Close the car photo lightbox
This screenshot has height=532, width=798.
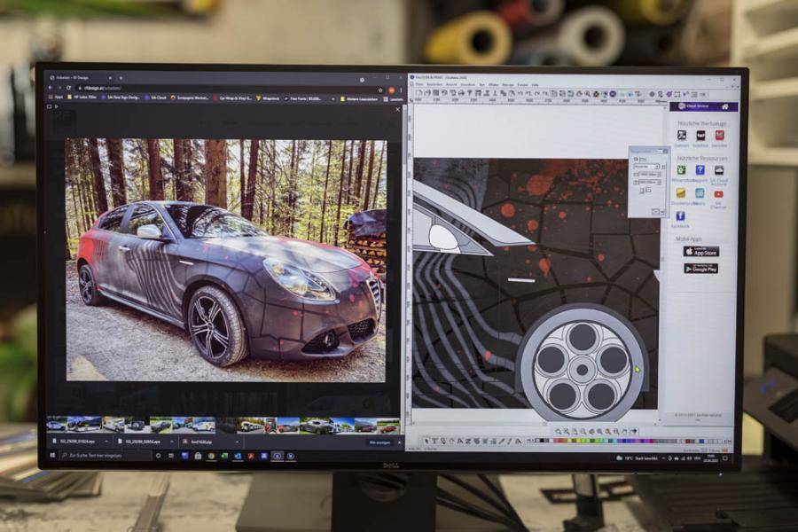[397, 109]
